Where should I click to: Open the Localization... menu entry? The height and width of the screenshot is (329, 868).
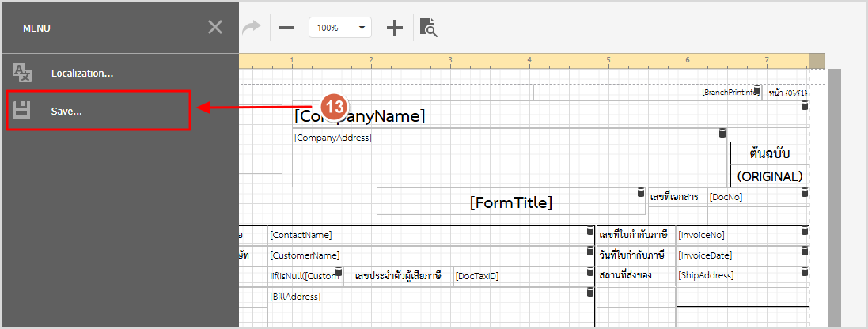coord(82,73)
